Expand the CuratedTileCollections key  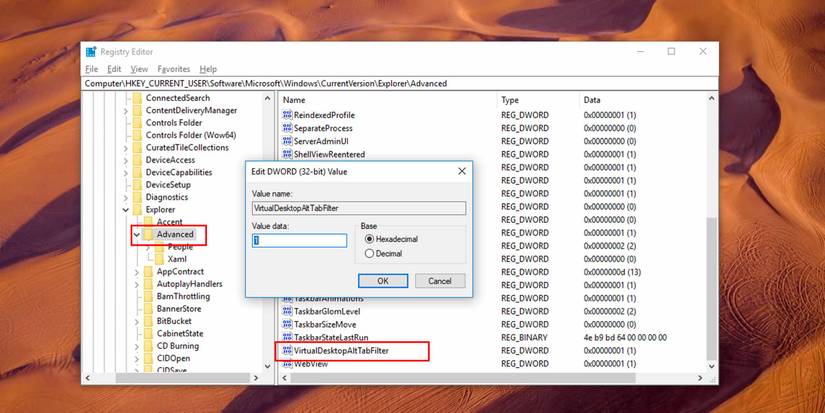(x=126, y=148)
